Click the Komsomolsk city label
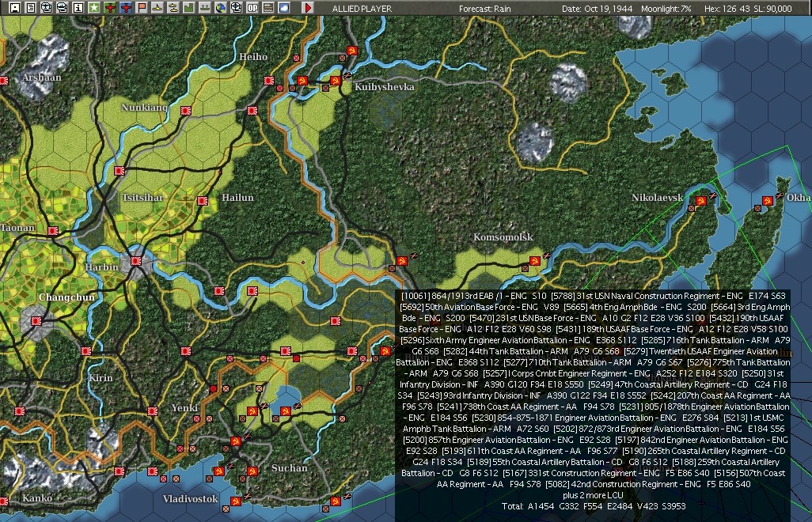 point(503,237)
